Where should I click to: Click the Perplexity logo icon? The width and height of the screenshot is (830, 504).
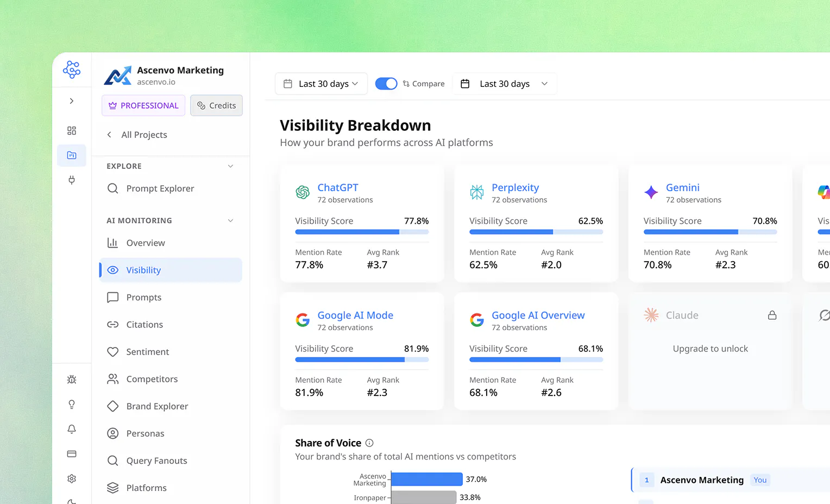tap(477, 192)
